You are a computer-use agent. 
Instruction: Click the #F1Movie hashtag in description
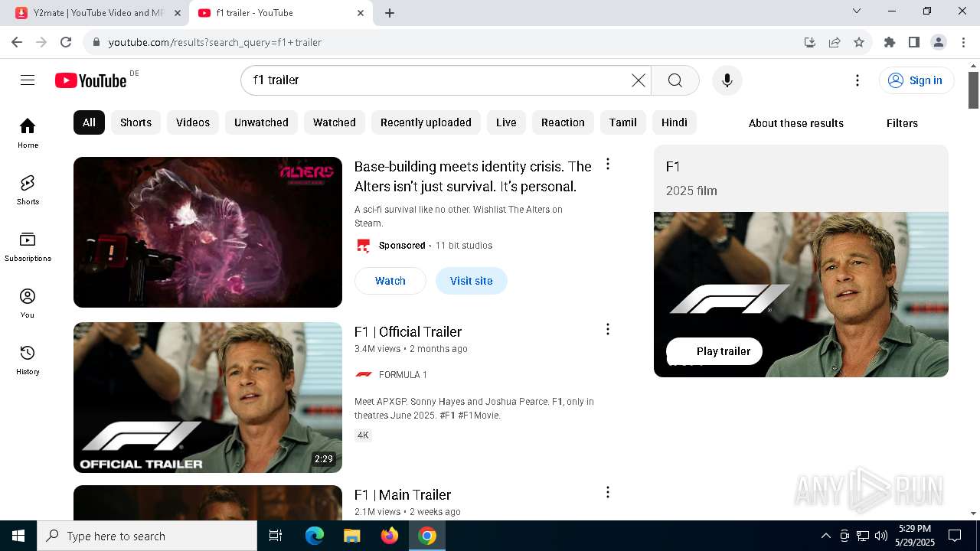[x=479, y=416]
